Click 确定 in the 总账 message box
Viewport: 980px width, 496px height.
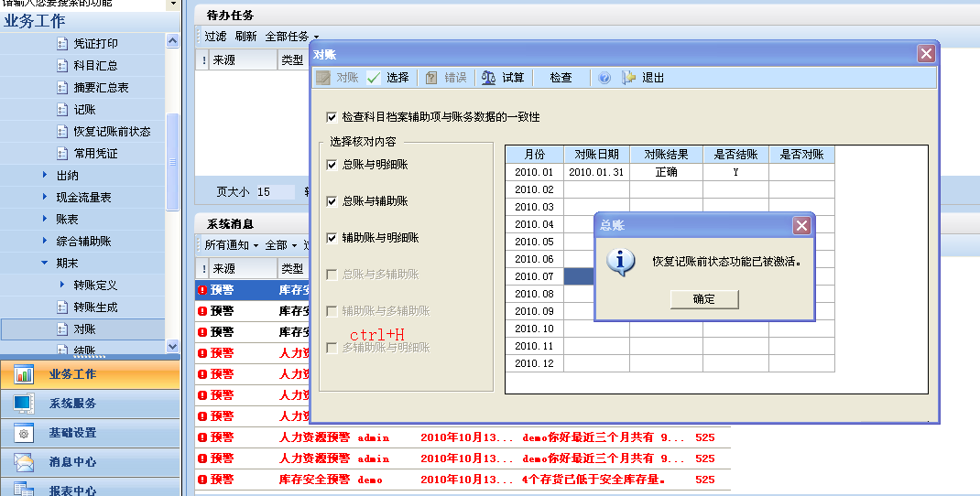click(703, 299)
